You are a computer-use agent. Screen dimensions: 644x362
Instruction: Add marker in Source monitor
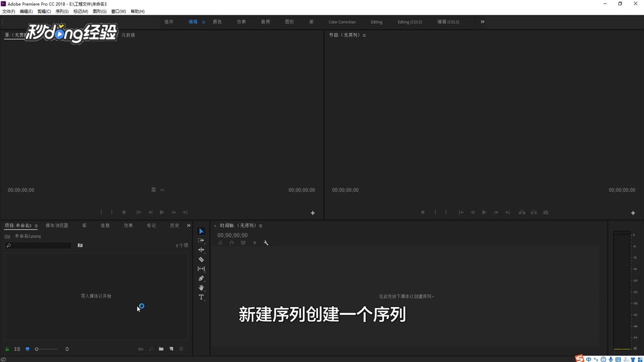pos(124,212)
